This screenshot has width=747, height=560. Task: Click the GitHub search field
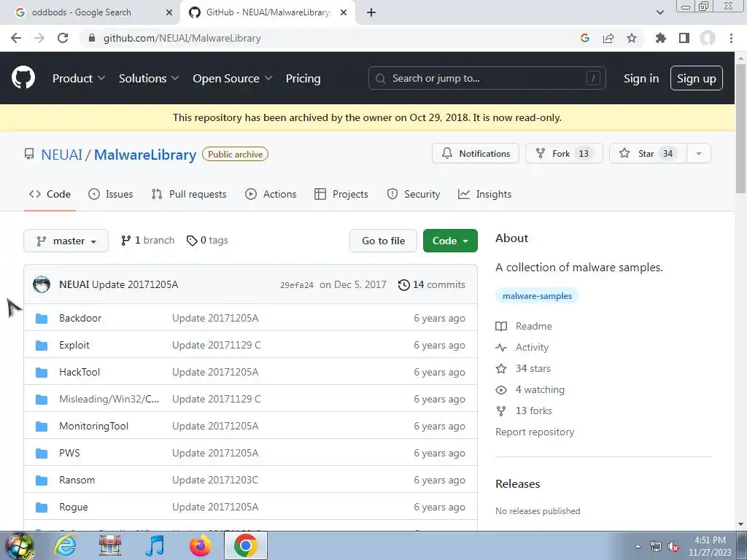(487, 78)
